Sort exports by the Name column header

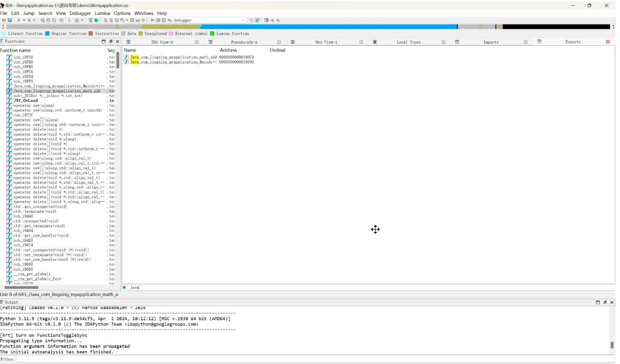[171, 50]
